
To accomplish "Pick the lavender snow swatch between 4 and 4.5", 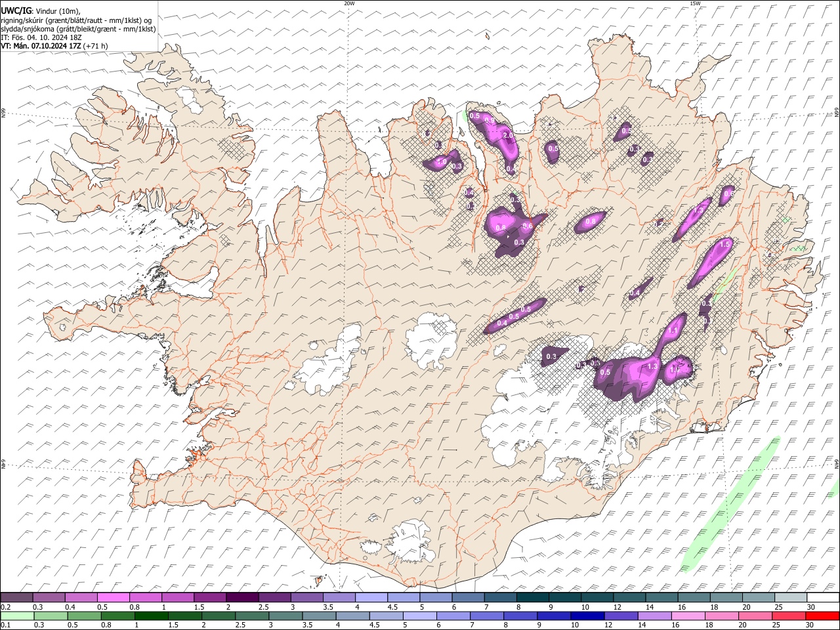I will point(371,598).
